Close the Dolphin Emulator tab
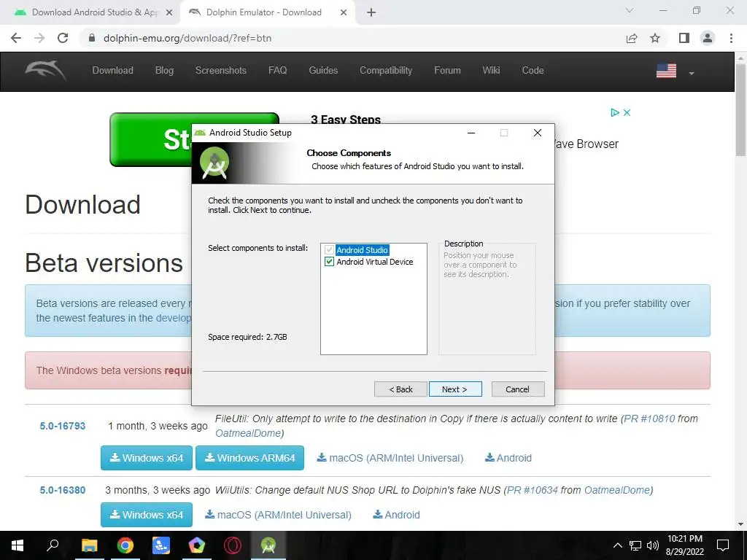 click(x=344, y=12)
